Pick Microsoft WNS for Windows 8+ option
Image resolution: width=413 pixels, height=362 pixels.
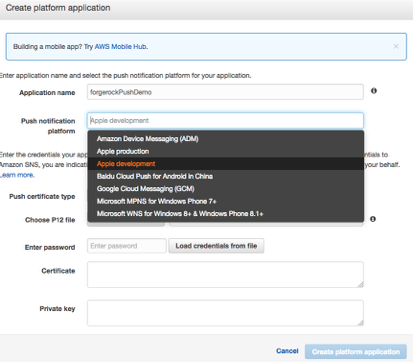pyautogui.click(x=225, y=214)
